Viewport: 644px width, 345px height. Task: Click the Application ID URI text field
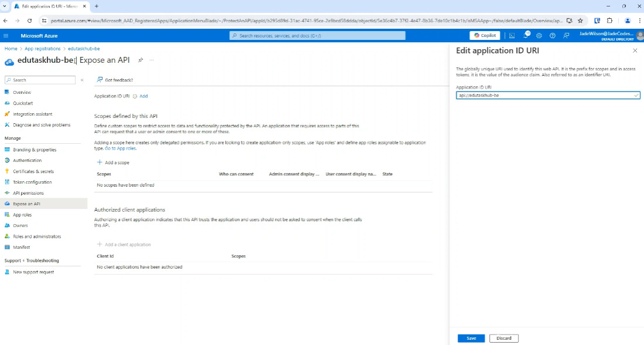point(548,96)
